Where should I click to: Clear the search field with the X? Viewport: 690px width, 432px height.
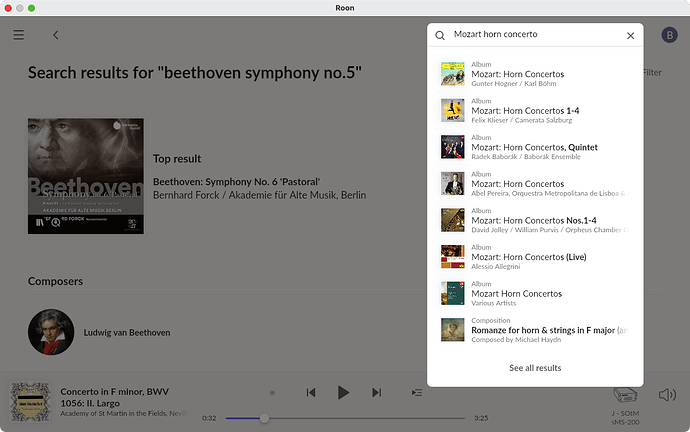[630, 35]
